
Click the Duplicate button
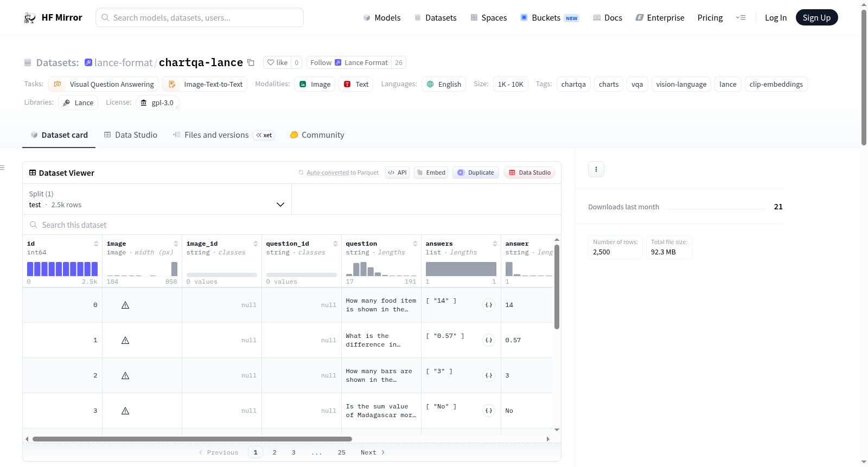476,173
